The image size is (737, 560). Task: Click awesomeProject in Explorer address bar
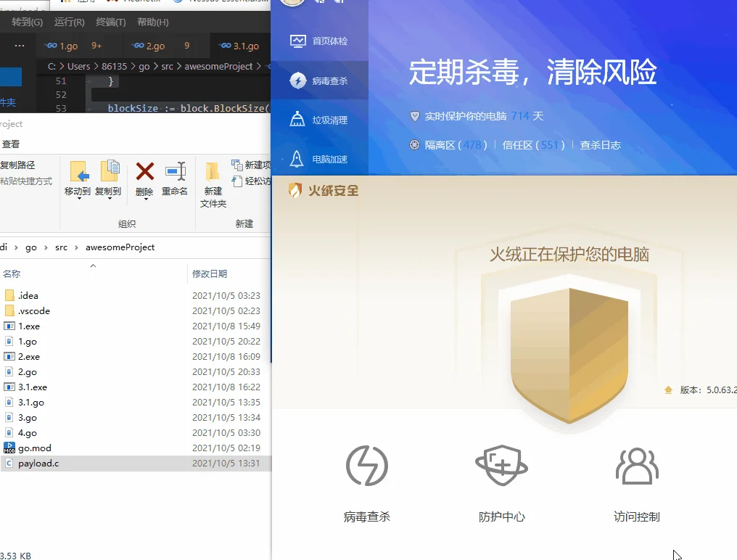pyautogui.click(x=120, y=247)
